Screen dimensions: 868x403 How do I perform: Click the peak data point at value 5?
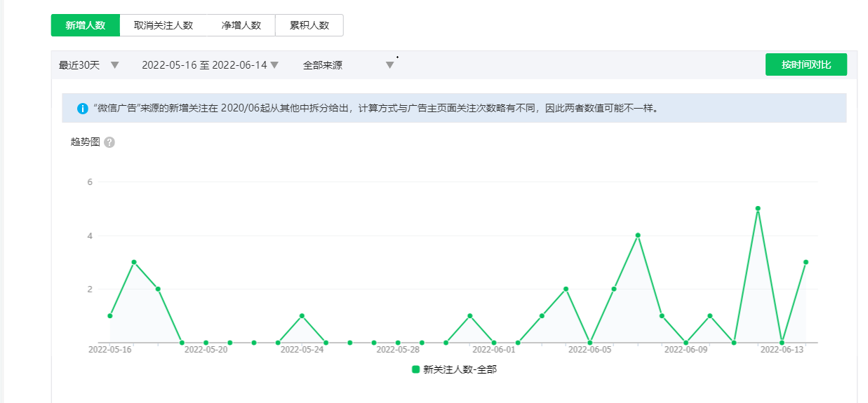[x=758, y=209]
